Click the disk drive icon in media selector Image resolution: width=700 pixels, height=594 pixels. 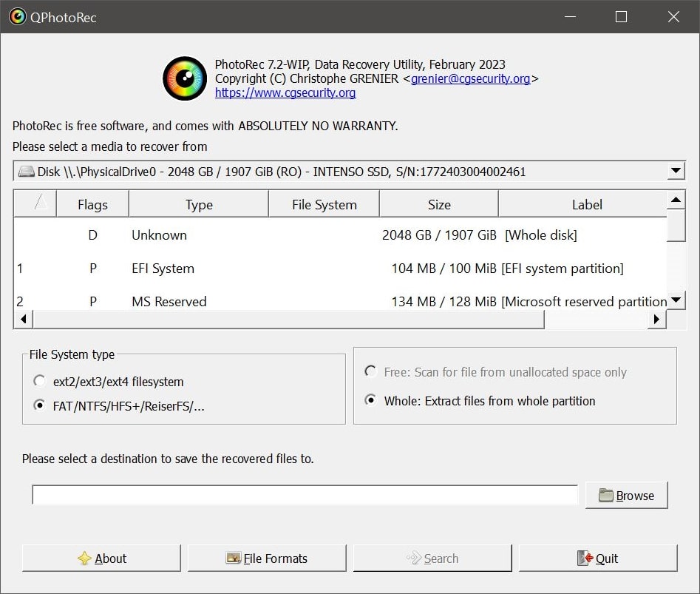pyautogui.click(x=27, y=172)
